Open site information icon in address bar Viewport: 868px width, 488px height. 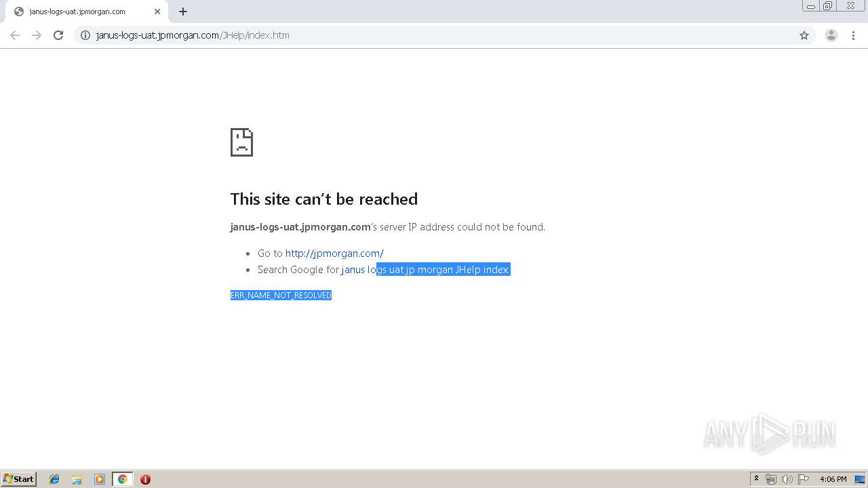(x=85, y=35)
